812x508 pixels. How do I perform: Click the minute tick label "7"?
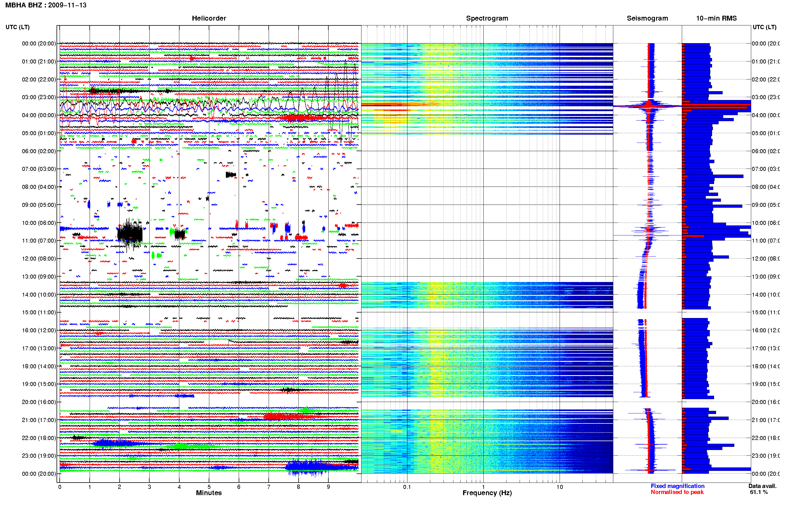point(269,487)
